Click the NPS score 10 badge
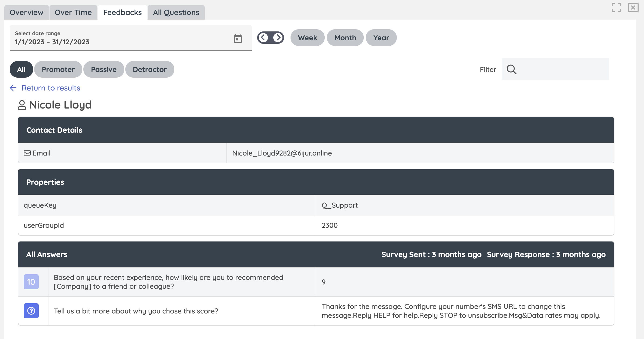Image resolution: width=644 pixels, height=339 pixels. [31, 282]
